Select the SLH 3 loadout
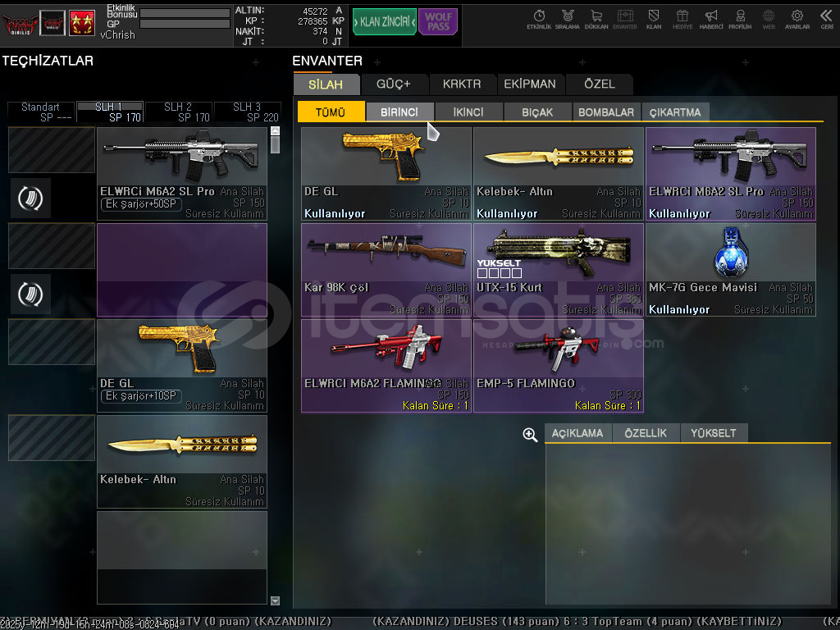This screenshot has width=840, height=630. point(247,112)
